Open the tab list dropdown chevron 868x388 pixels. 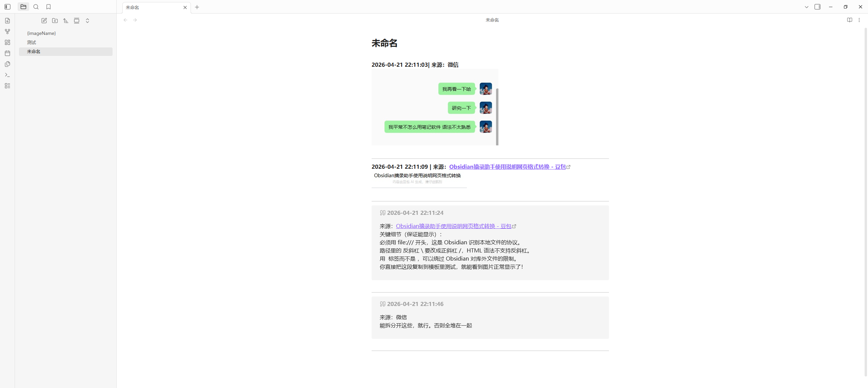pos(807,7)
